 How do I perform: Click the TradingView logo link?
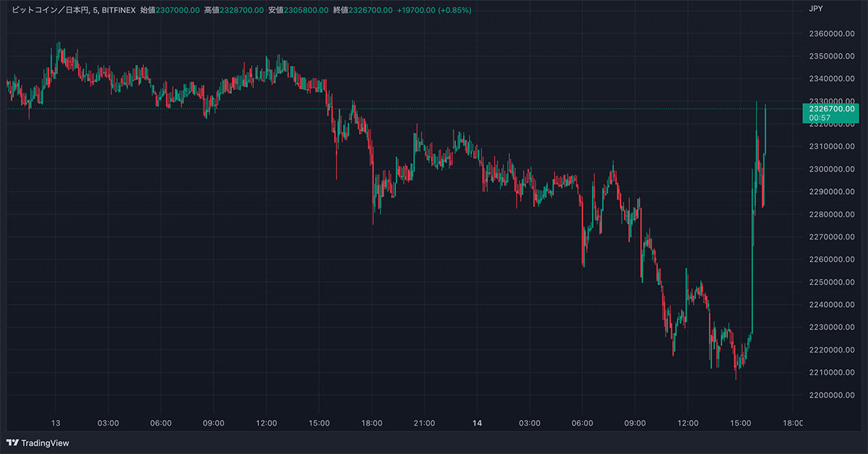coord(38,442)
